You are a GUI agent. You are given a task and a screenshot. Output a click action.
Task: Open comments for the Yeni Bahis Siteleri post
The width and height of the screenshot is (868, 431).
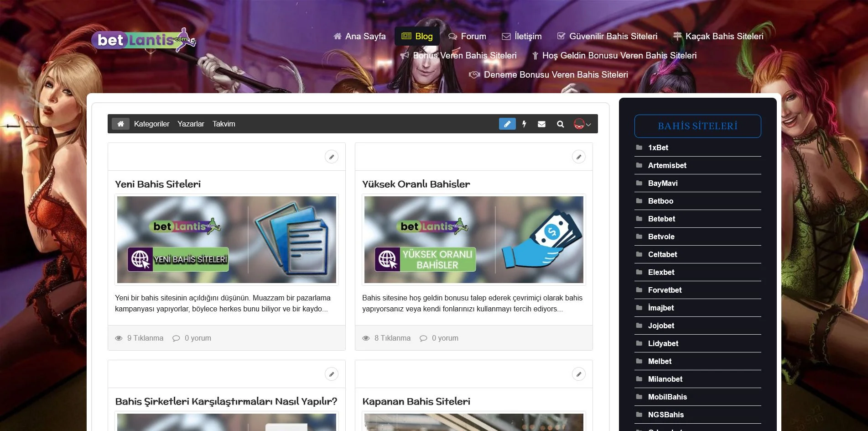[192, 338]
